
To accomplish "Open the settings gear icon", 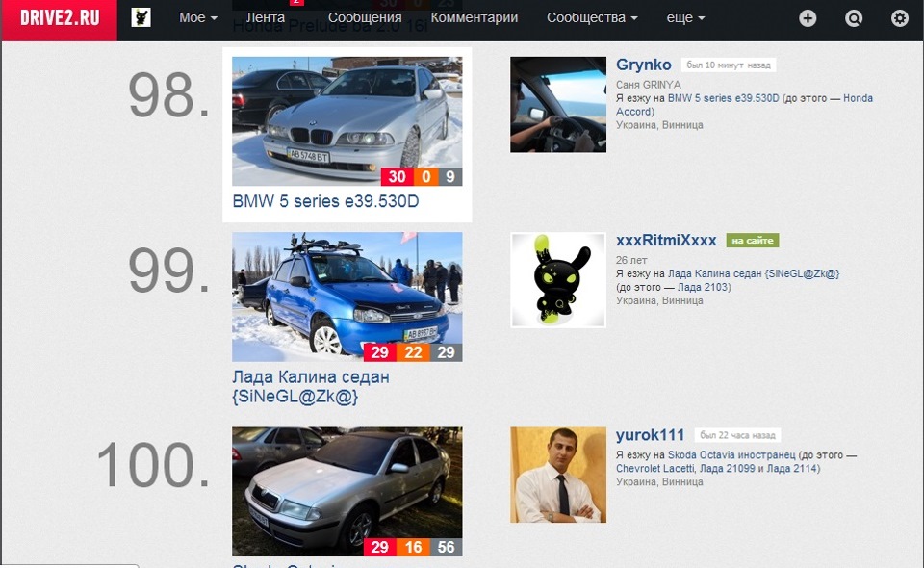I will pos(899,18).
